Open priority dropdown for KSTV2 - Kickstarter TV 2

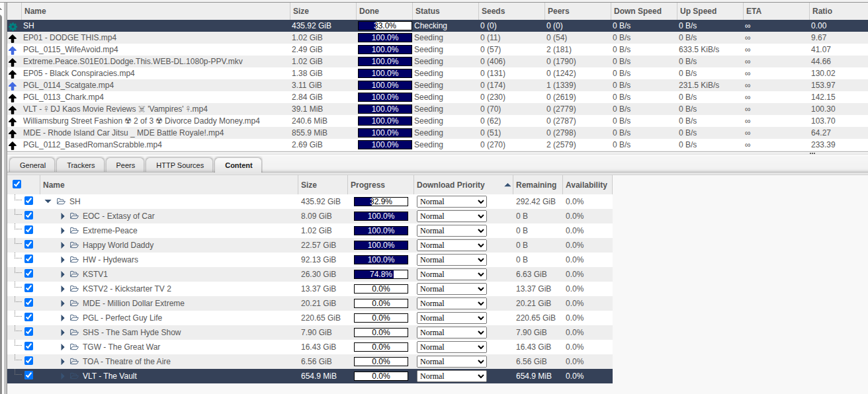452,289
